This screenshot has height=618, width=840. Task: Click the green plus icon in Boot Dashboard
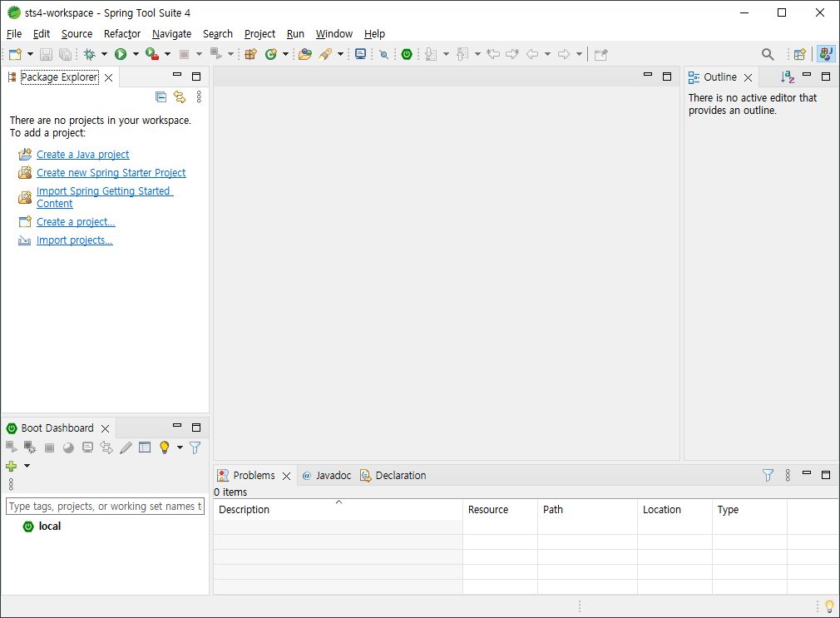click(x=12, y=466)
